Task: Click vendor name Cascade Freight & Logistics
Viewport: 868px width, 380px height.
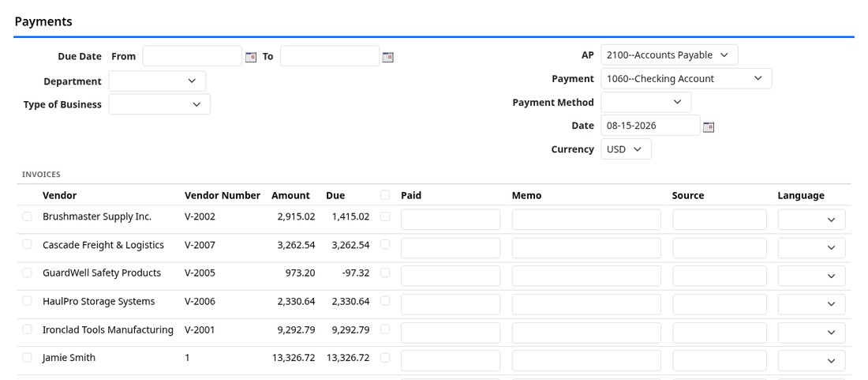Action: point(103,245)
